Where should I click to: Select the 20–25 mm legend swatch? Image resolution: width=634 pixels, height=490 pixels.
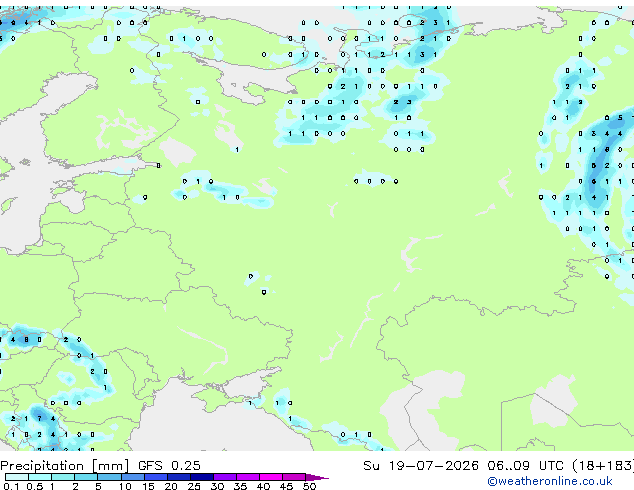179,477
